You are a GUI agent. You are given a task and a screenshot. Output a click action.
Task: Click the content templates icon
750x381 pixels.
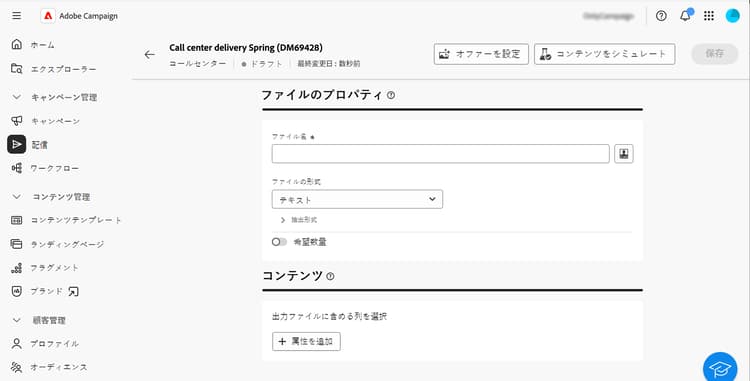pyautogui.click(x=16, y=220)
